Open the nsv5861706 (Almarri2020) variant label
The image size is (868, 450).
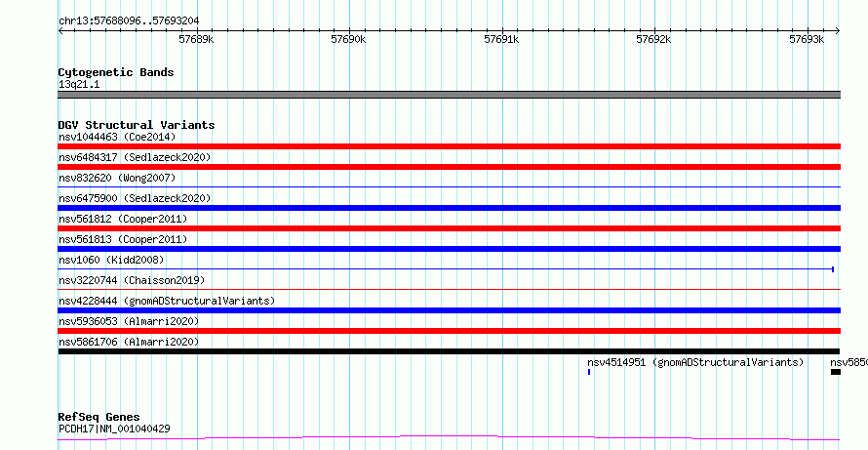(x=129, y=342)
